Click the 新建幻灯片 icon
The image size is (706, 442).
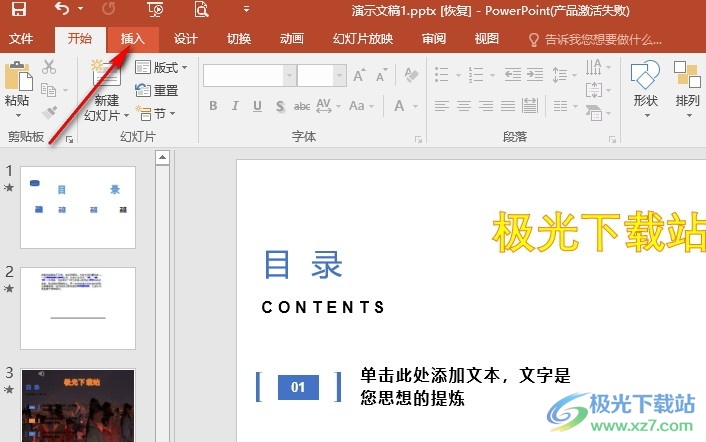point(106,74)
